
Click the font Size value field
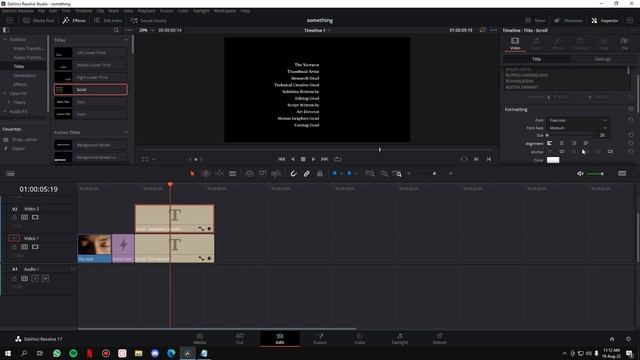pyautogui.click(x=602, y=135)
